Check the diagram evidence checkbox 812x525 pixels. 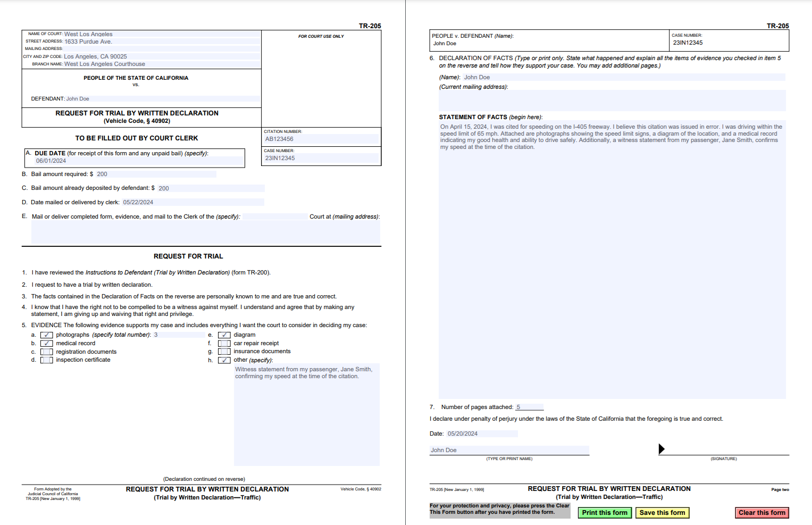pyautogui.click(x=224, y=335)
